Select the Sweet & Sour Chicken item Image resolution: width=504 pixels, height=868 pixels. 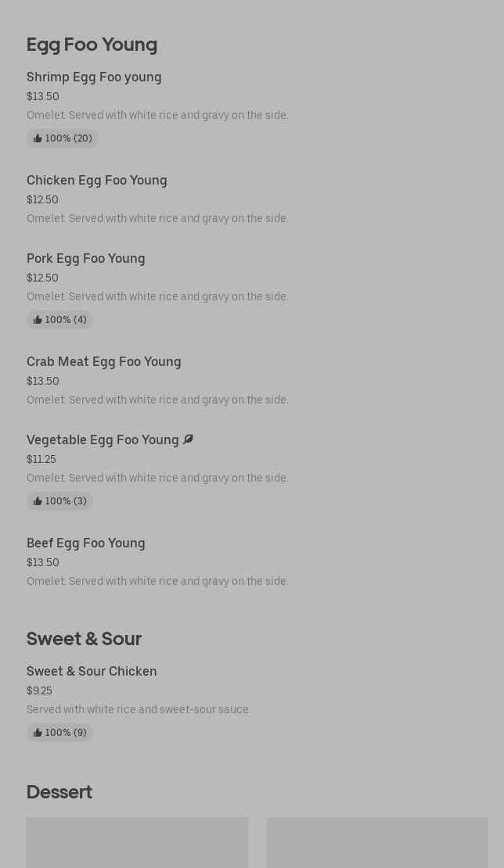tap(92, 671)
